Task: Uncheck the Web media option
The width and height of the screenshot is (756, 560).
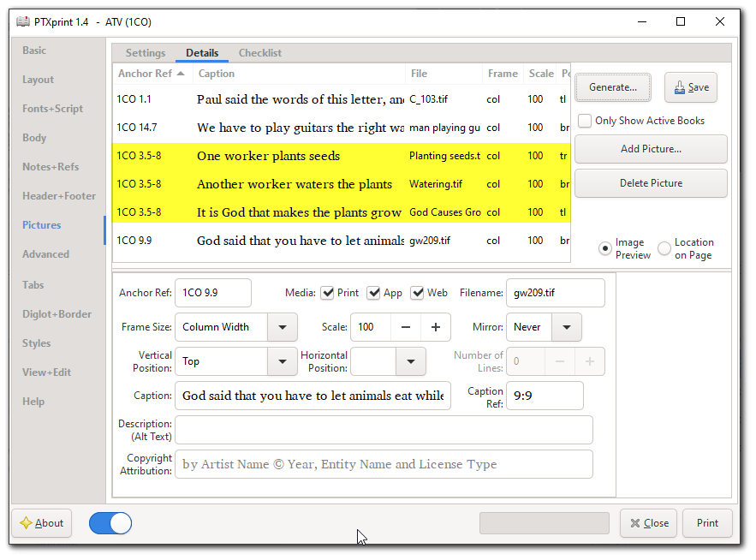Action: (x=419, y=292)
